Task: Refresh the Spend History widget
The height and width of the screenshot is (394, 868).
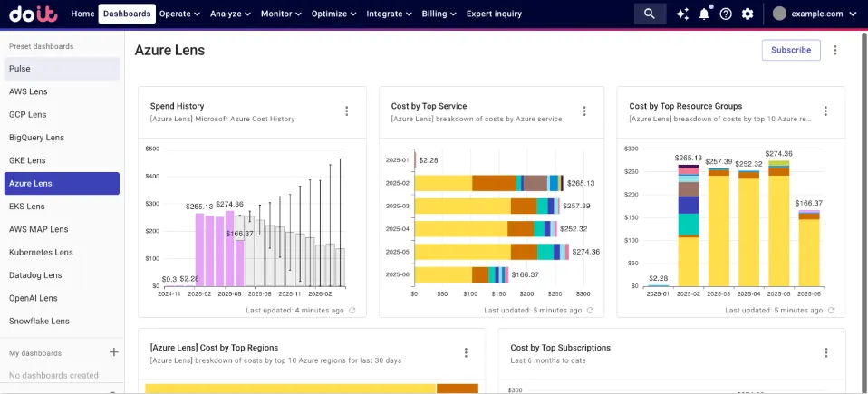Action: (x=352, y=311)
